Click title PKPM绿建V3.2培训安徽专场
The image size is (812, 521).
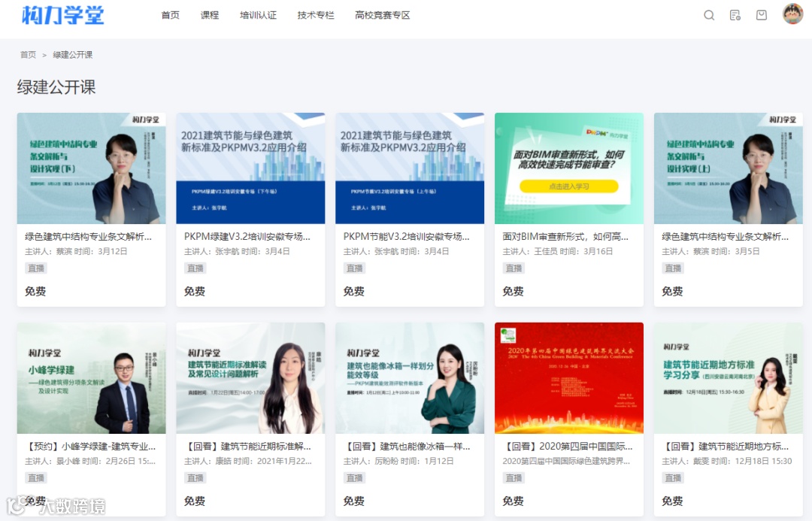tap(247, 237)
